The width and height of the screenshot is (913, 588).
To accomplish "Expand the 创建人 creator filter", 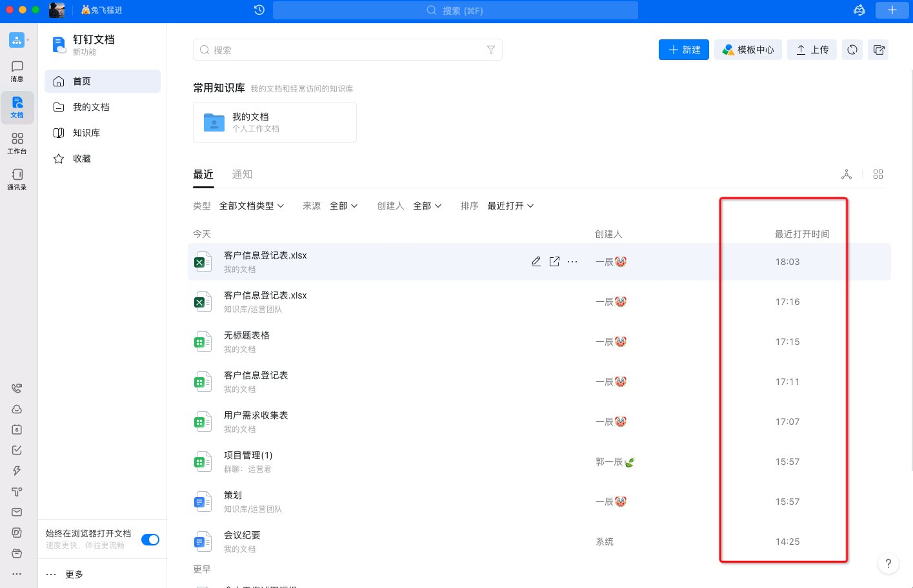I will click(426, 206).
